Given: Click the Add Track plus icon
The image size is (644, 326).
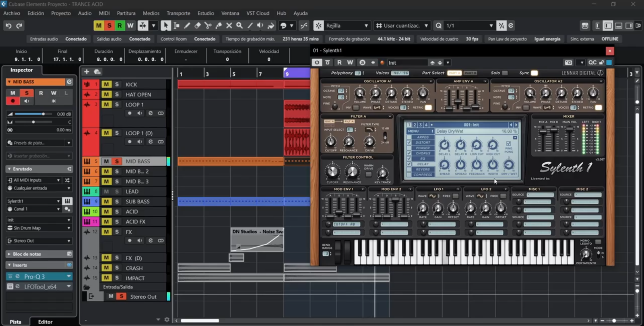Looking at the screenshot, I should tap(87, 72).
